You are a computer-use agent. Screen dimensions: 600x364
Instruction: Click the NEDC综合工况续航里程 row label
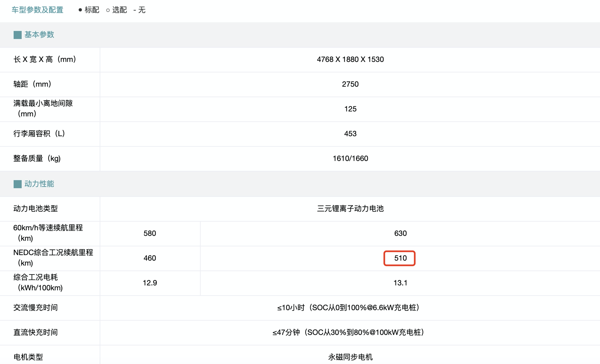(x=53, y=258)
